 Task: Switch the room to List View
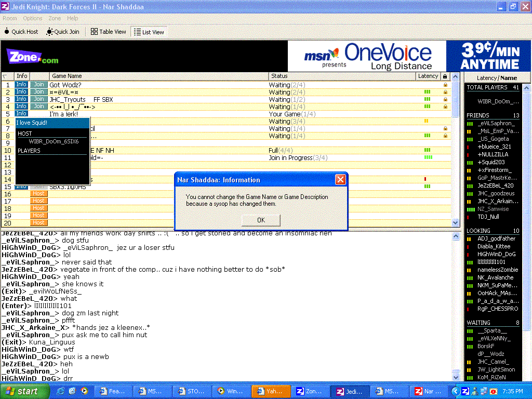(x=149, y=32)
